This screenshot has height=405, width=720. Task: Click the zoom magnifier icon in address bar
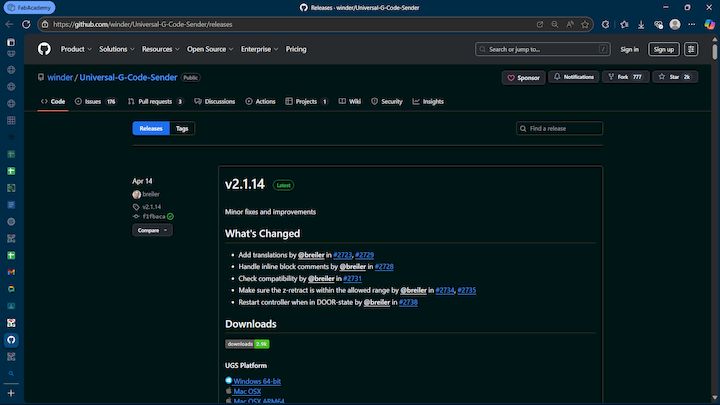[555, 24]
